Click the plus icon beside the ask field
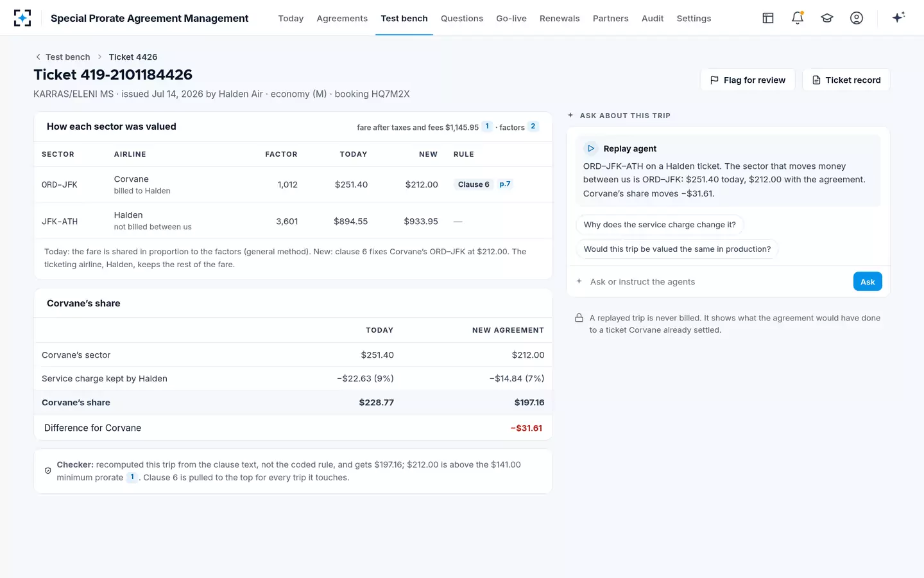Viewport: 924px width, 578px height. pos(579,281)
